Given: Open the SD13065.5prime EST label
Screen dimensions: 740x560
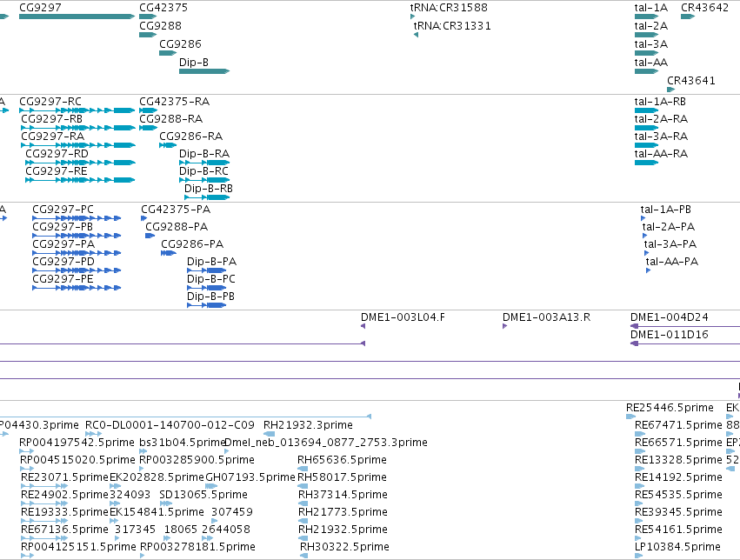Looking at the screenshot, I should tap(203, 495).
